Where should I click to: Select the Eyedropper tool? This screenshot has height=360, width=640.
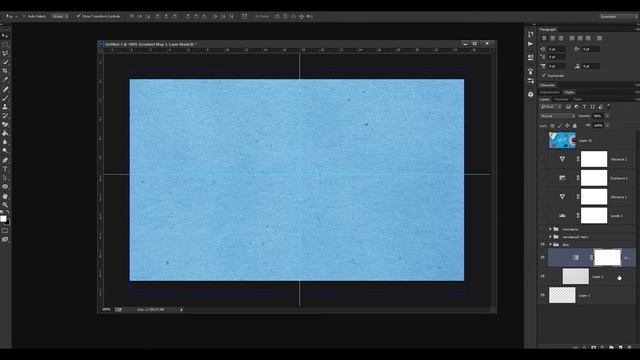tap(5, 80)
